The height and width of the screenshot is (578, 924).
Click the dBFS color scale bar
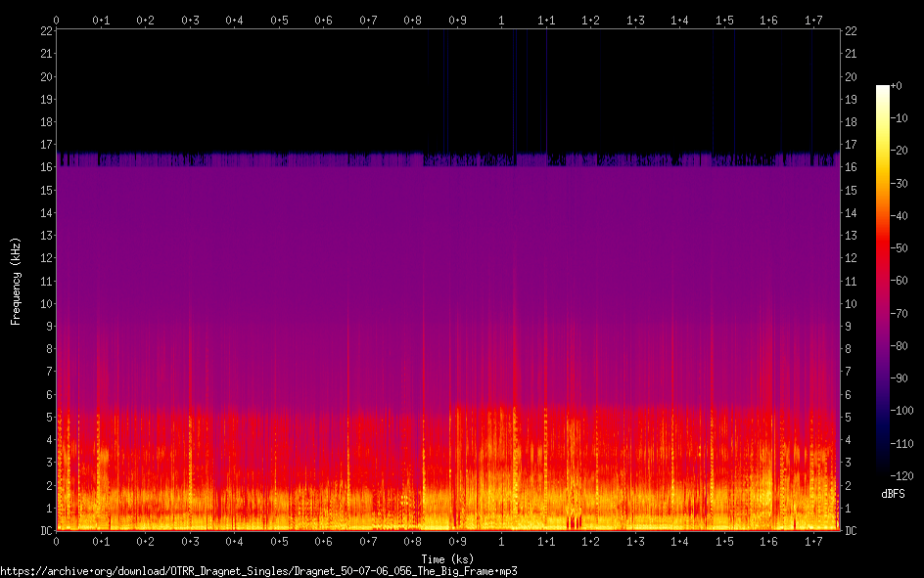coord(883,281)
